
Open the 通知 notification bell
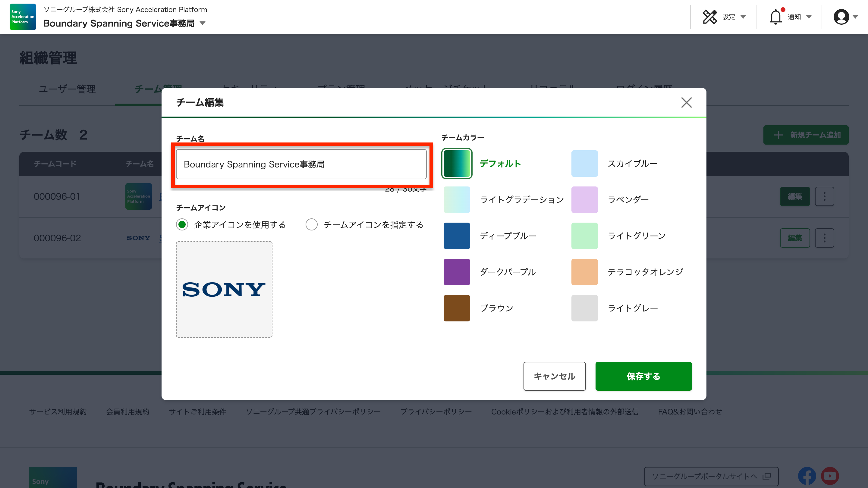pyautogui.click(x=776, y=17)
